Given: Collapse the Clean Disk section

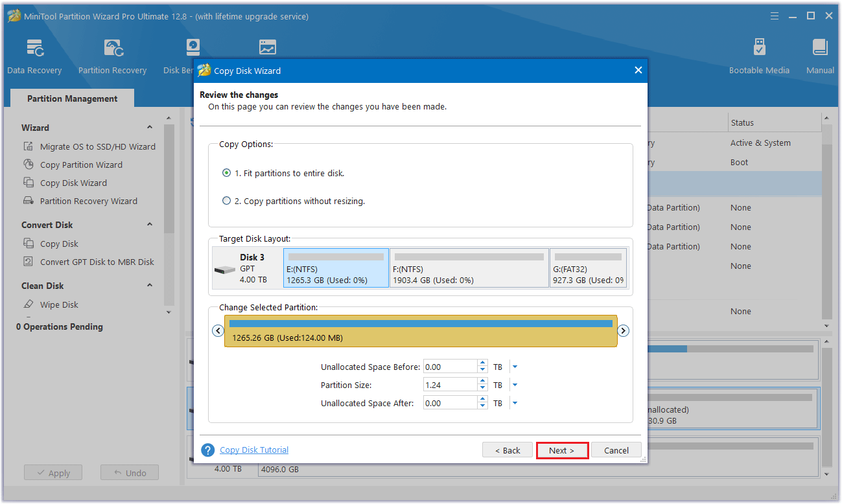Looking at the screenshot, I should point(150,286).
